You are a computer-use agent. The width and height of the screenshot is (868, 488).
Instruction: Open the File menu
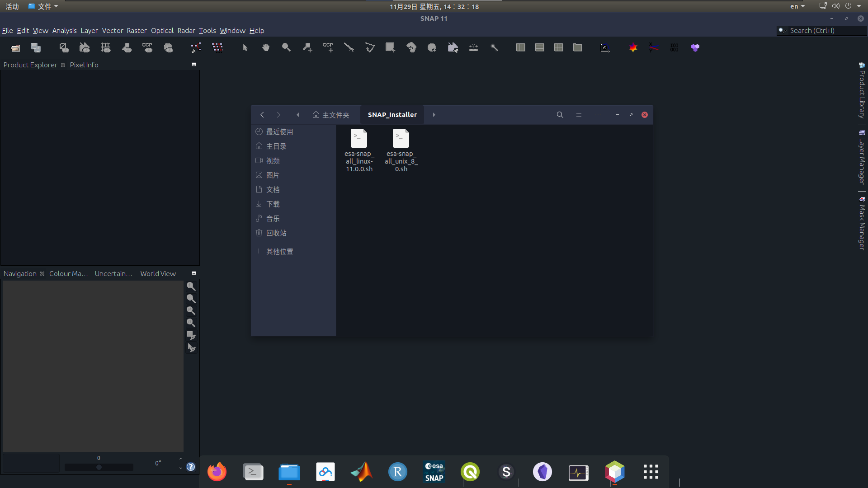(7, 31)
